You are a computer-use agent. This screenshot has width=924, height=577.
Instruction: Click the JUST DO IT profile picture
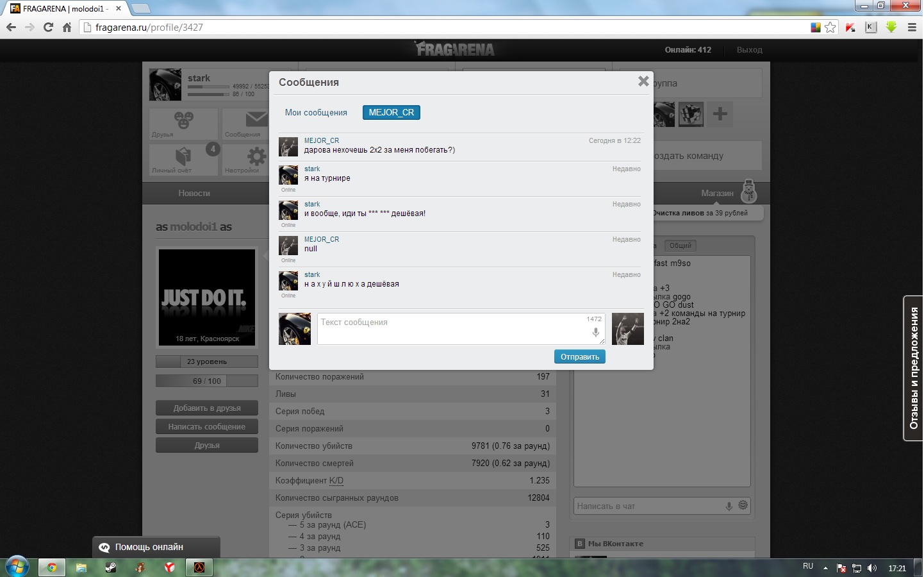click(x=207, y=297)
